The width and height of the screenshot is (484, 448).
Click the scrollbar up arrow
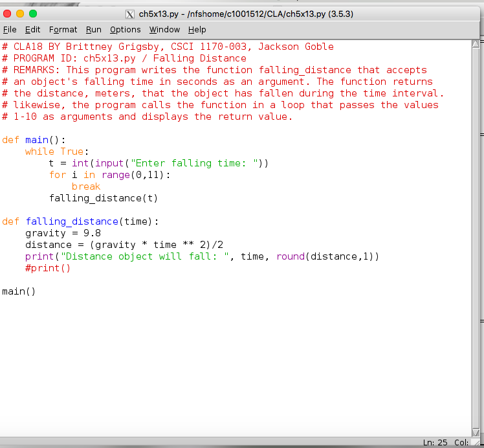pyautogui.click(x=476, y=44)
